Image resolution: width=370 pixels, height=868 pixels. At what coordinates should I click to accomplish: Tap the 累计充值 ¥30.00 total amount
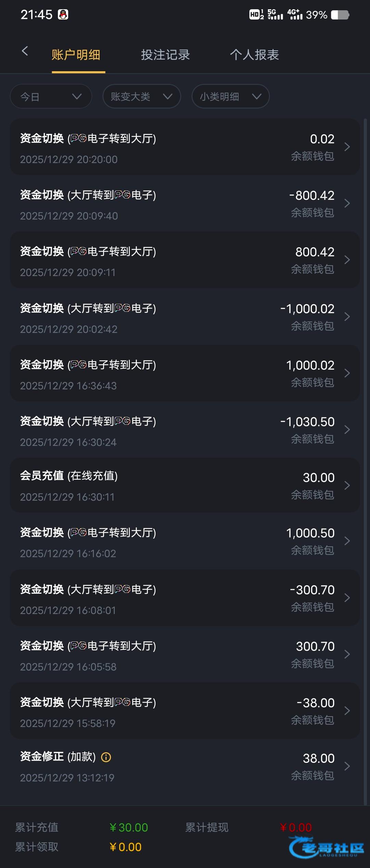coord(129,828)
